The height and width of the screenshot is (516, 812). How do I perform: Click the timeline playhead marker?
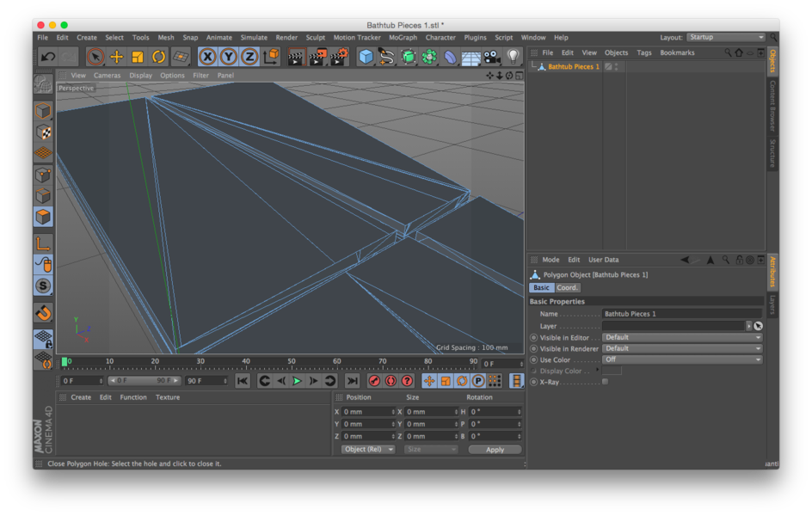click(x=65, y=362)
